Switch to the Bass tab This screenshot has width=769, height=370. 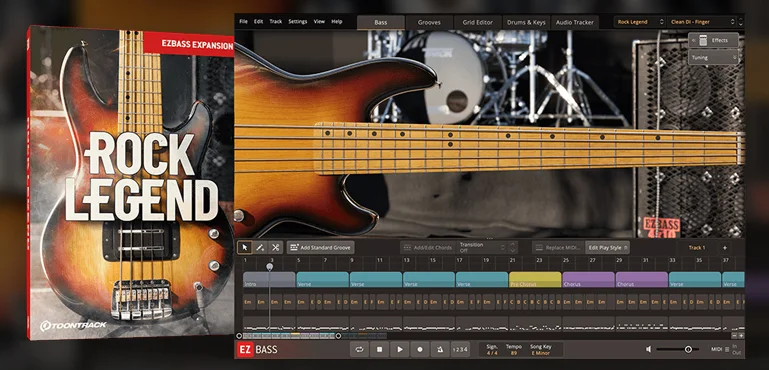[x=381, y=22]
